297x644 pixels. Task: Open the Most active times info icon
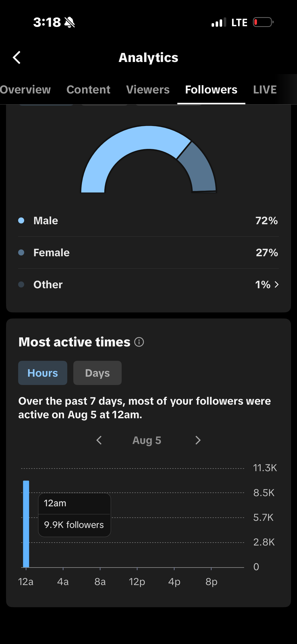[x=139, y=342]
